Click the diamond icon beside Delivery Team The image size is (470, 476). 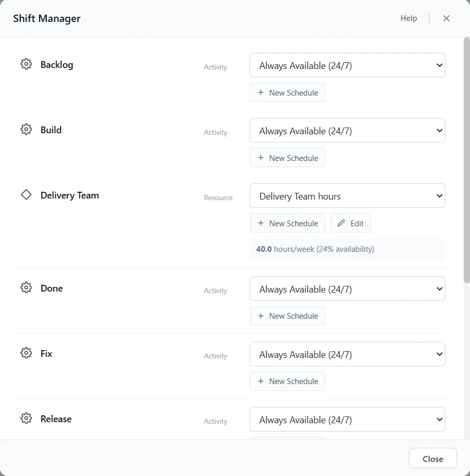(x=26, y=194)
